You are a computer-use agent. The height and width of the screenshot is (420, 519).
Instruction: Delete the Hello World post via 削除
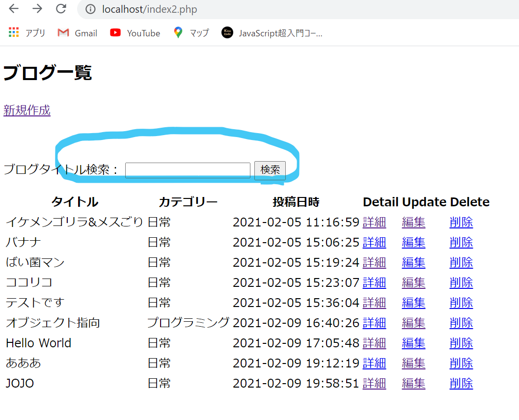pos(461,343)
